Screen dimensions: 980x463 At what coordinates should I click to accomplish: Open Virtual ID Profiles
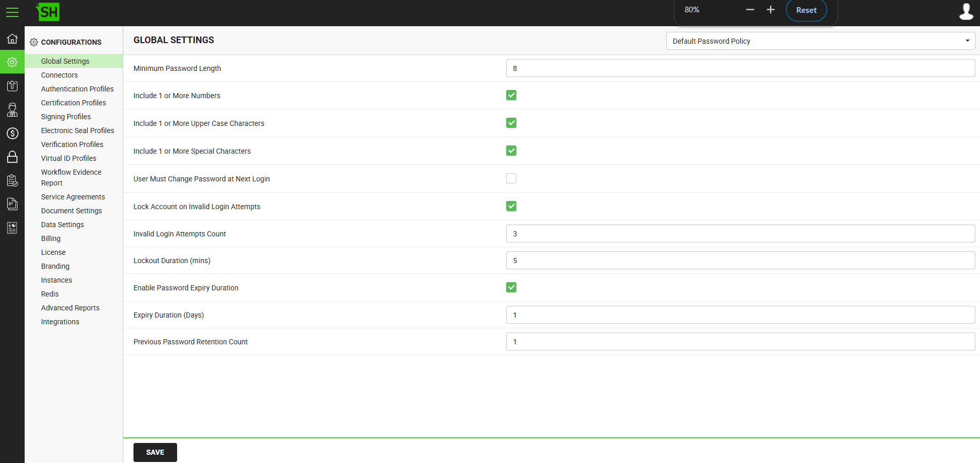click(69, 158)
